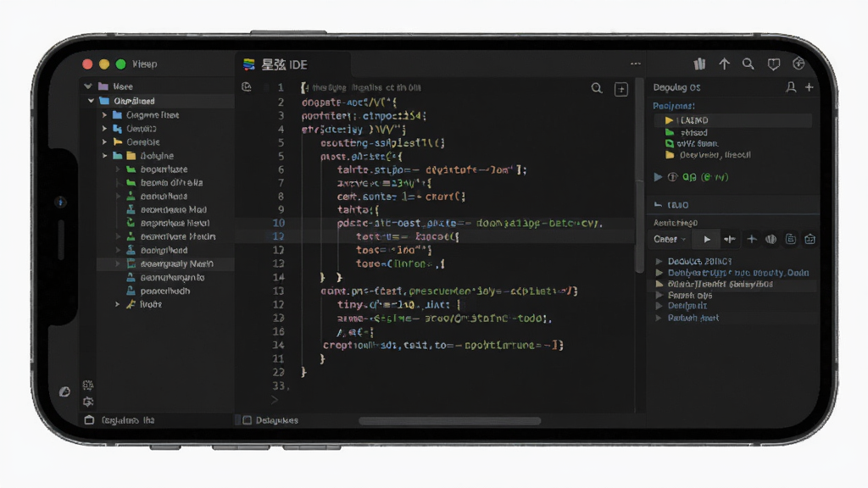This screenshot has height=488, width=868.
Task: Click the horizontal scrollbar below the editor
Action: coord(449,421)
